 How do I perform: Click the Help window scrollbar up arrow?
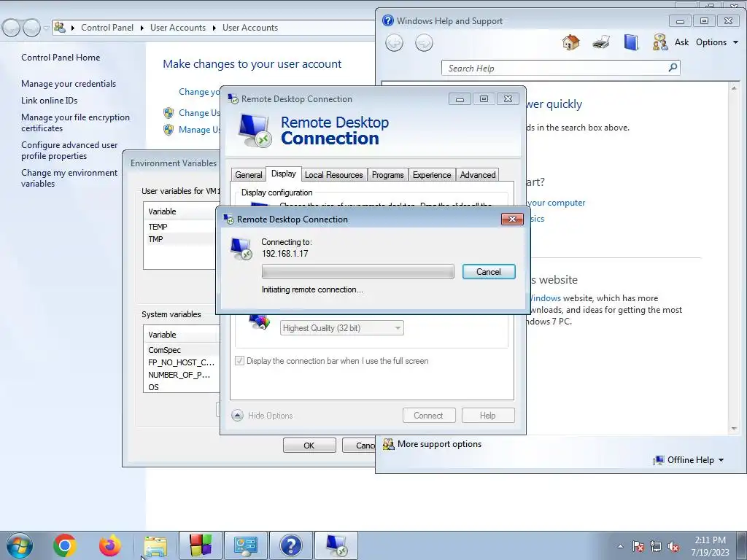[734, 88]
